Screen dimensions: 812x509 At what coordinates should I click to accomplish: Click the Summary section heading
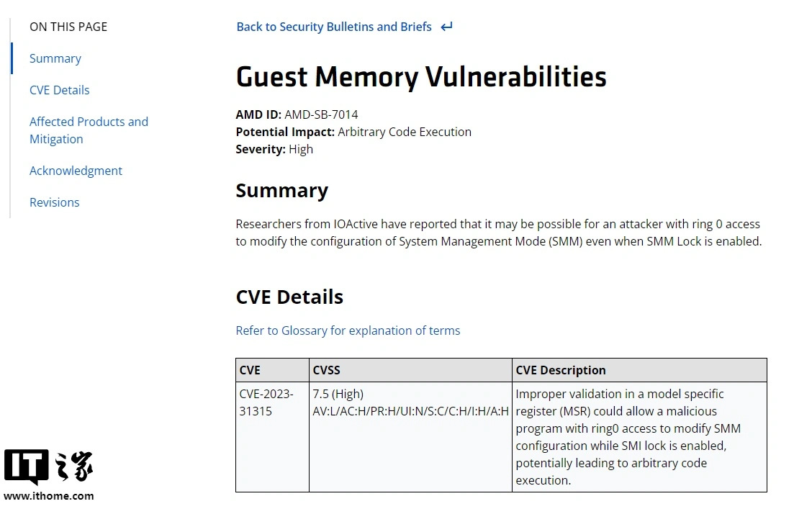[281, 191]
